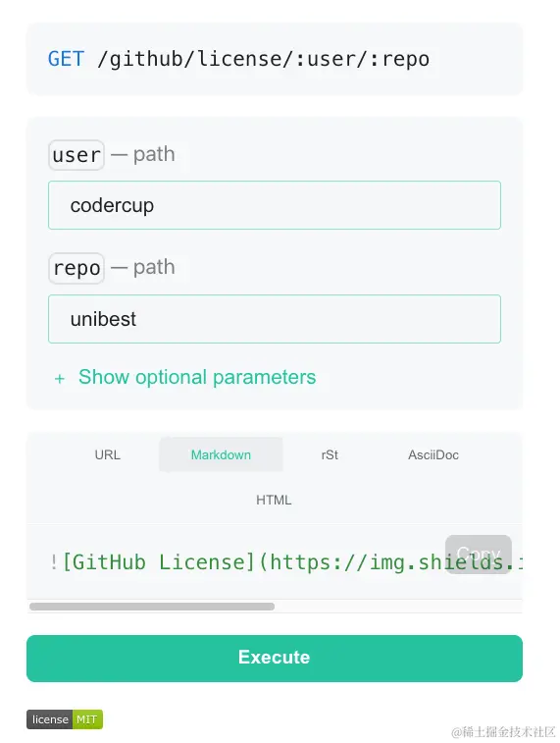The width and height of the screenshot is (560, 743).
Task: Select the Markdown tab
Action: click(x=221, y=454)
